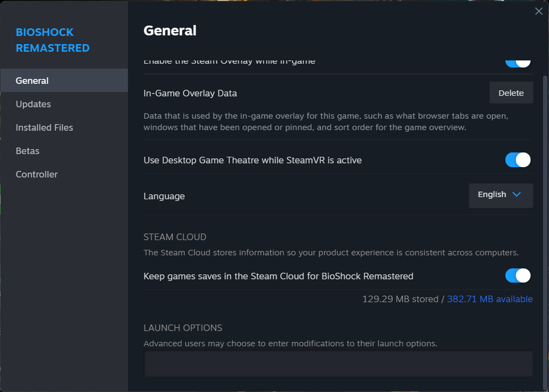The height and width of the screenshot is (392, 549).
Task: Click the STEAM CLOUD section header
Action: [x=175, y=237]
